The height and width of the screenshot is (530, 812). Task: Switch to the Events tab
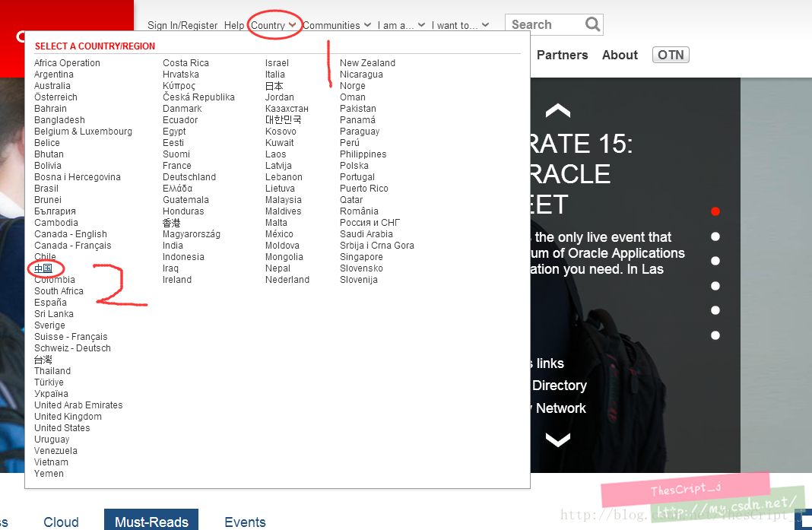(245, 522)
